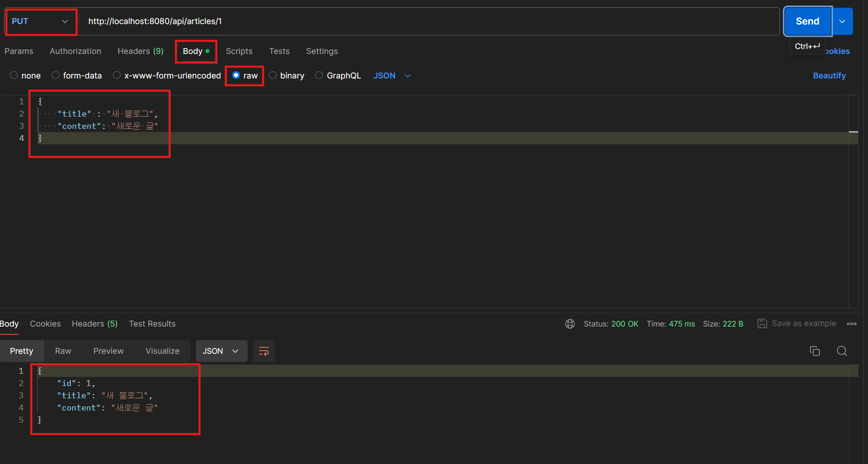The height and width of the screenshot is (464, 868).
Task: Click the Status 200 OK text
Action: [611, 324]
